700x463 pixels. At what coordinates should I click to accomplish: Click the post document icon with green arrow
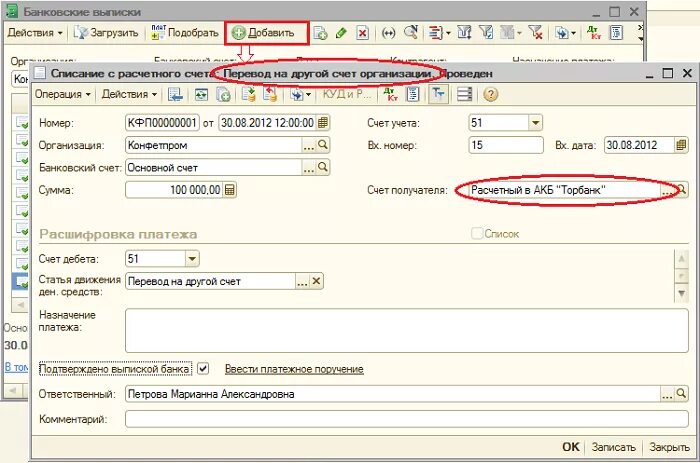pyautogui.click(x=249, y=94)
